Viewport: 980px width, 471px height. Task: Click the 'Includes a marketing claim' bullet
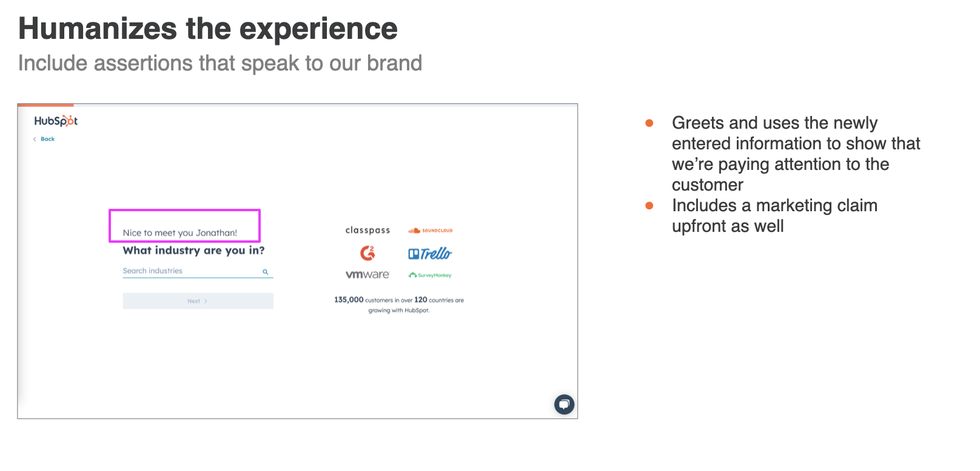(x=774, y=215)
